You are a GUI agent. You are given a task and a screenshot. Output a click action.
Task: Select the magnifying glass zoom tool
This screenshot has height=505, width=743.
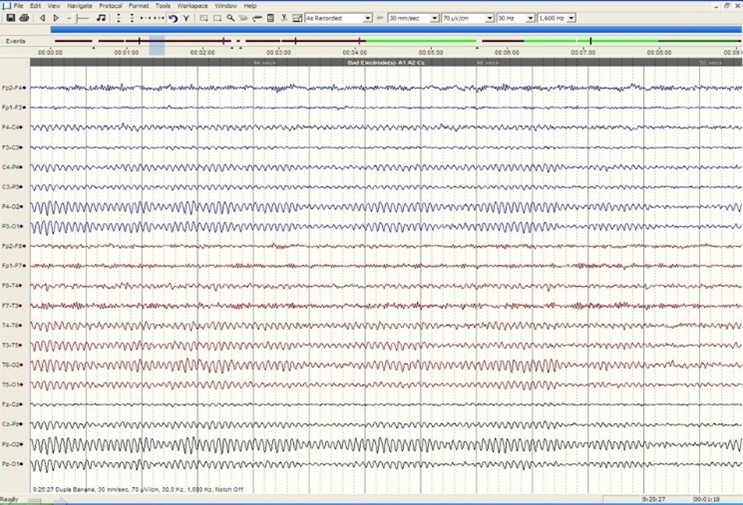(231, 18)
